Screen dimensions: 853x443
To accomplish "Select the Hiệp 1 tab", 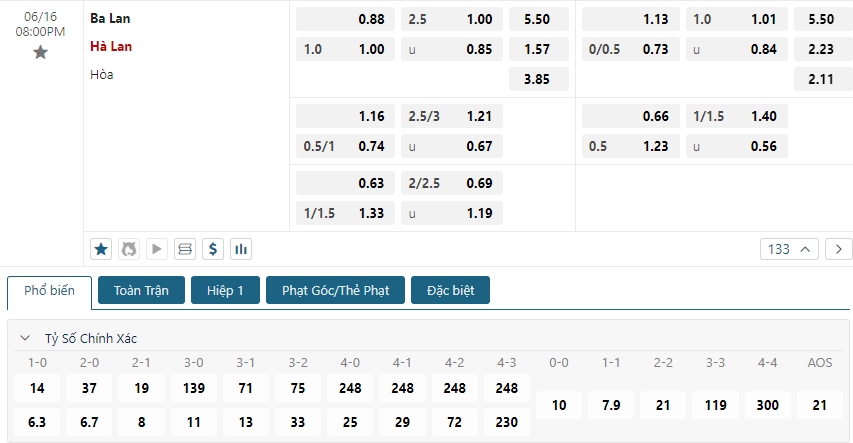I will (225, 291).
